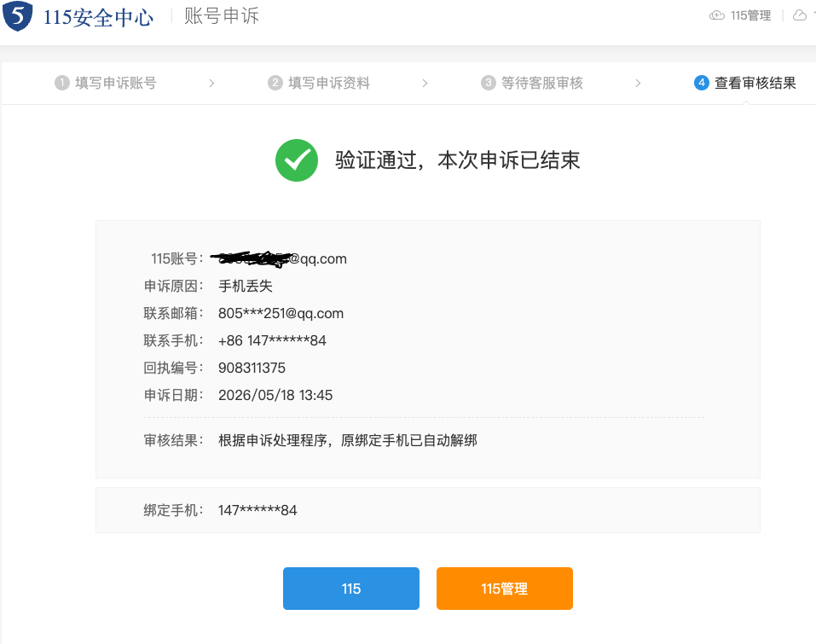Click the orange 115管理 button
Screen dimensions: 816x644
(505, 589)
